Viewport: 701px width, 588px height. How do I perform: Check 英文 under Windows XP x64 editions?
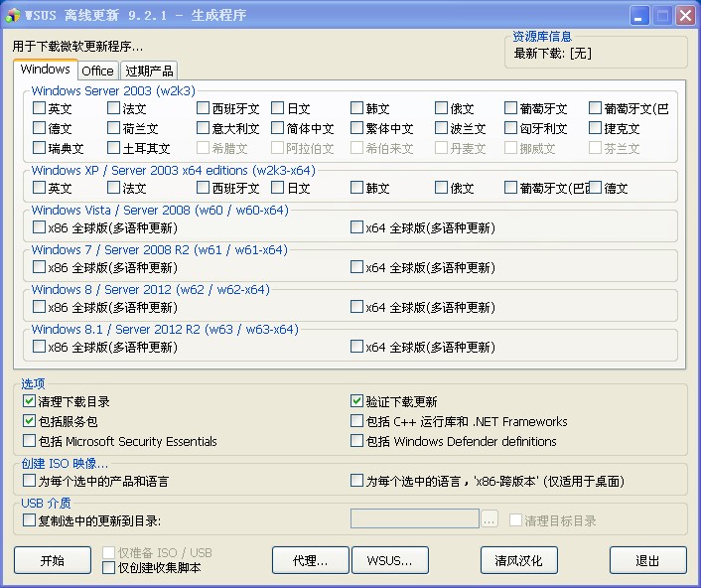pyautogui.click(x=40, y=188)
